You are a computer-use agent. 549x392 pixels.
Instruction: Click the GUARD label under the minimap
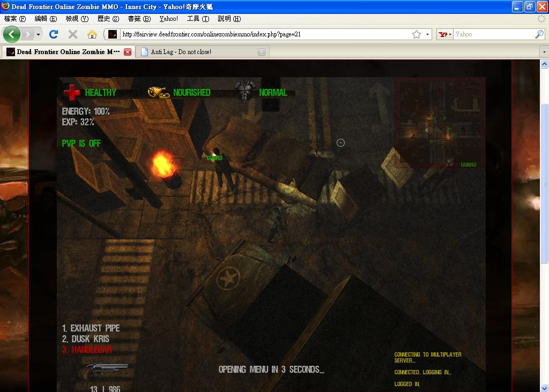(469, 164)
